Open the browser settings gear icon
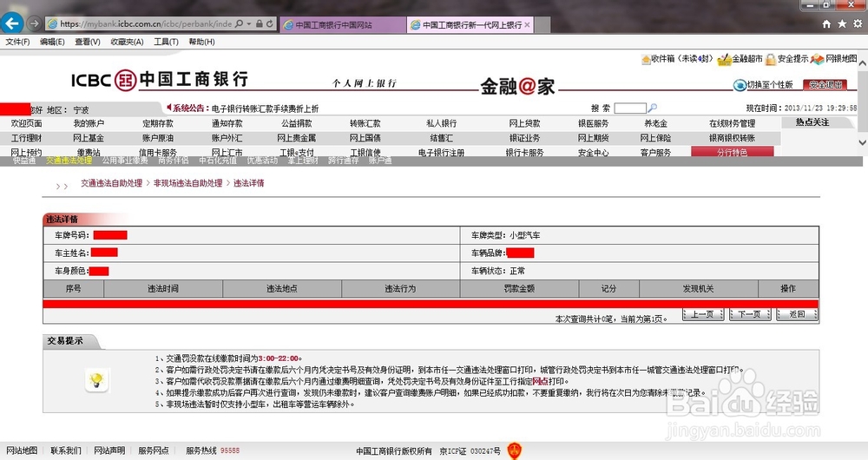Screen dimensions: 868x460 [x=858, y=23]
